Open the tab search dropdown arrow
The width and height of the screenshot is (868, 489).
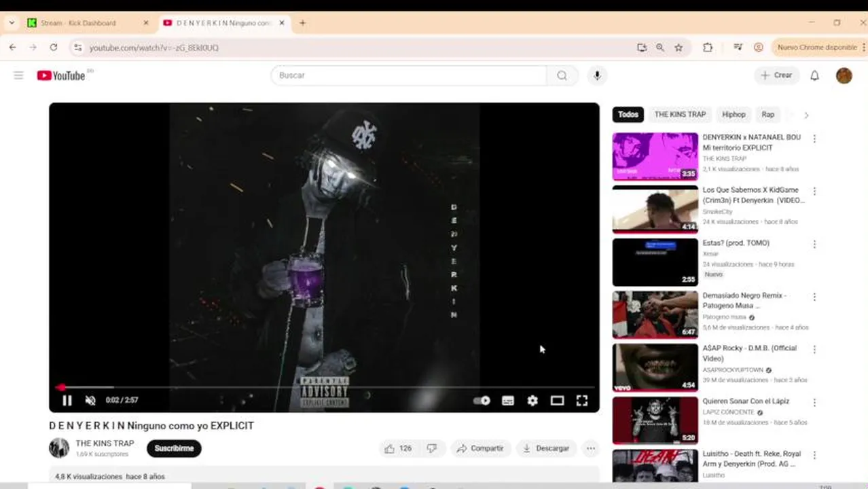12,23
